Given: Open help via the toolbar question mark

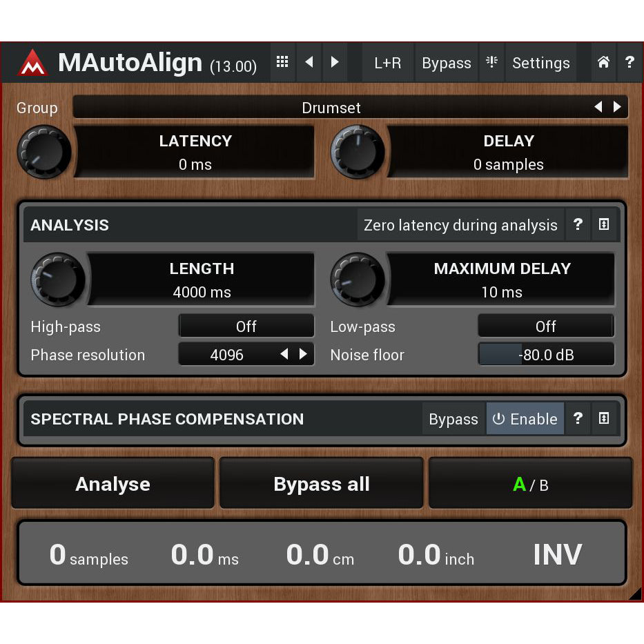Looking at the screenshot, I should coord(630,62).
